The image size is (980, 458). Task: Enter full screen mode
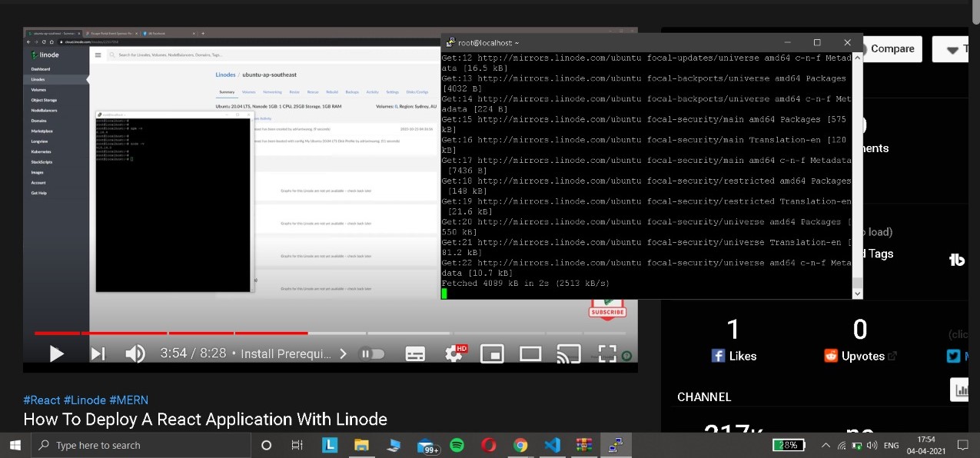607,353
